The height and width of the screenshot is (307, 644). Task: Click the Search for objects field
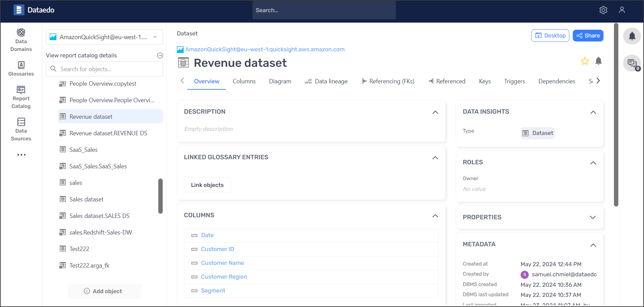tap(104, 69)
